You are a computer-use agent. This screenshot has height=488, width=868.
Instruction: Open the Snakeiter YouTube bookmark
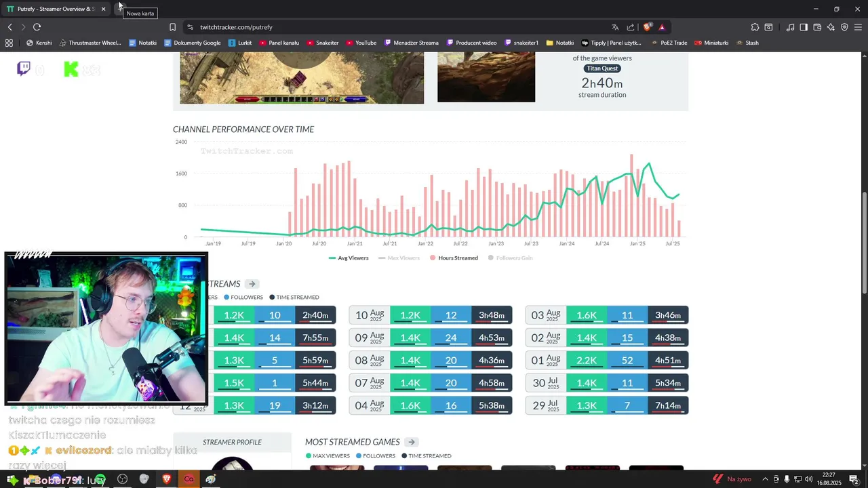point(322,43)
